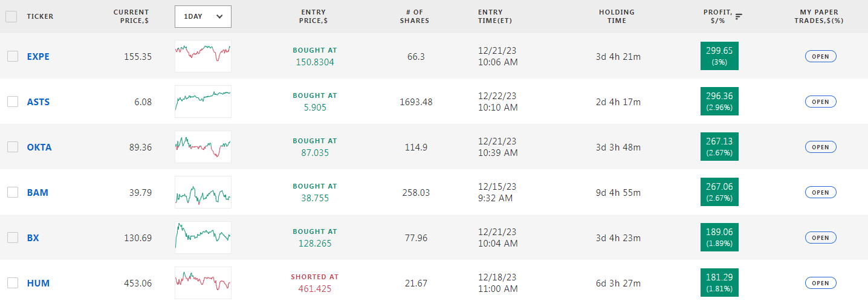This screenshot has height=304, width=868.
Task: Click the BAM bought-at price 38.755
Action: pyautogui.click(x=315, y=198)
